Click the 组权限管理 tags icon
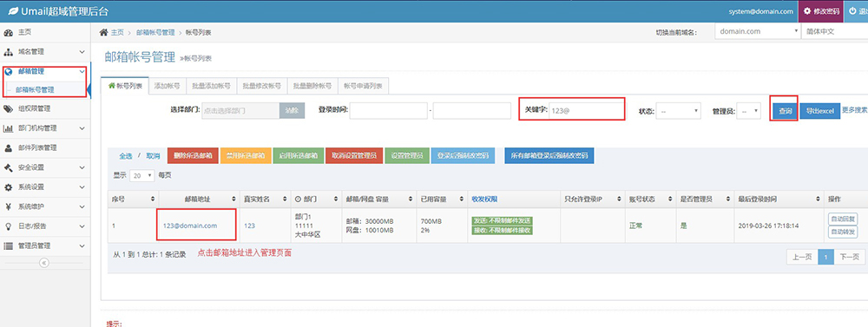The width and height of the screenshot is (868, 327). tap(9, 108)
